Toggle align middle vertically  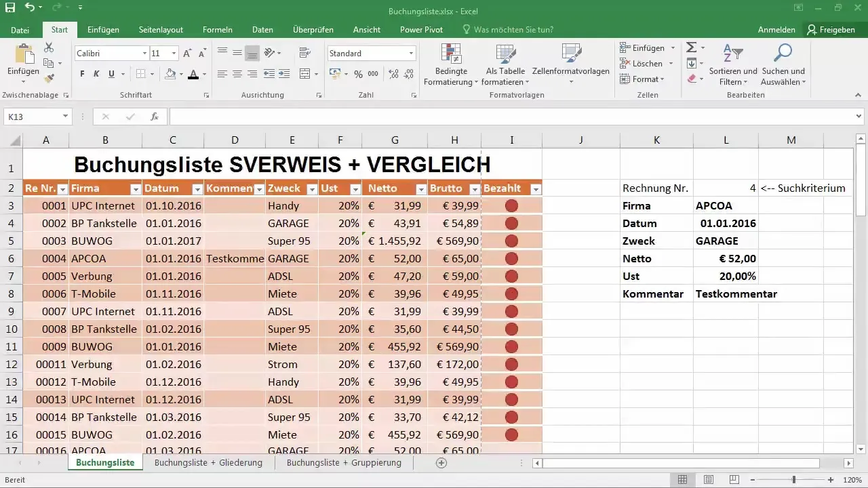click(x=237, y=53)
